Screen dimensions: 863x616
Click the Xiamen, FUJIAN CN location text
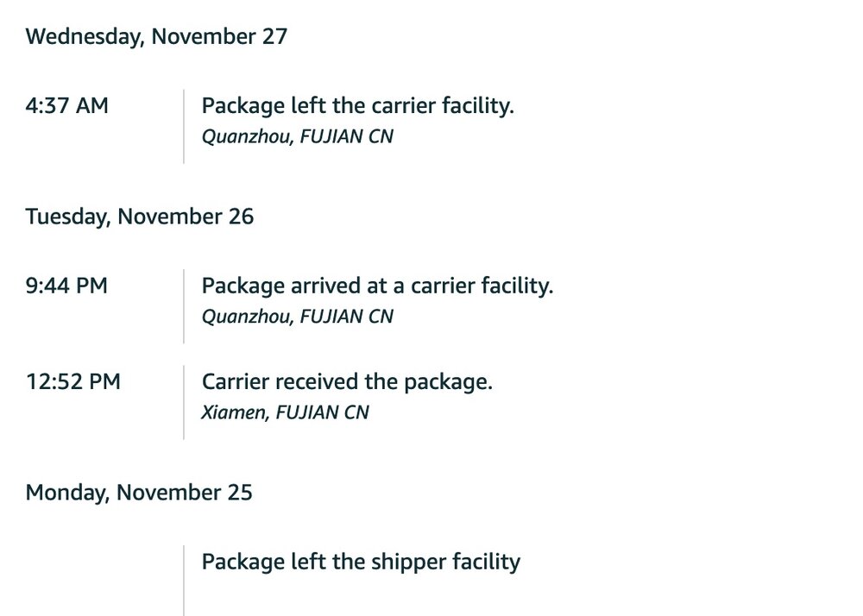pyautogui.click(x=285, y=412)
